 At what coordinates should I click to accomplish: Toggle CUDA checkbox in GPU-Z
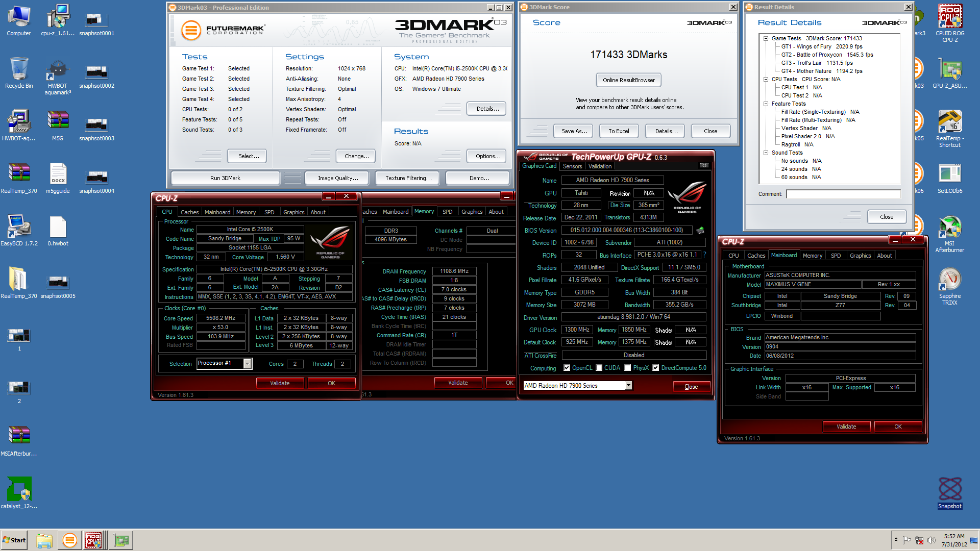coord(599,368)
